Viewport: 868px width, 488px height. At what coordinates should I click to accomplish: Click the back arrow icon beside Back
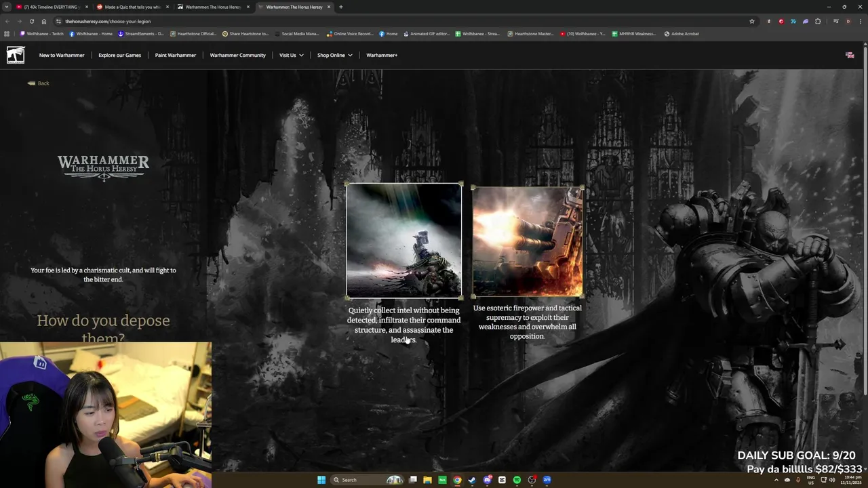(x=31, y=83)
